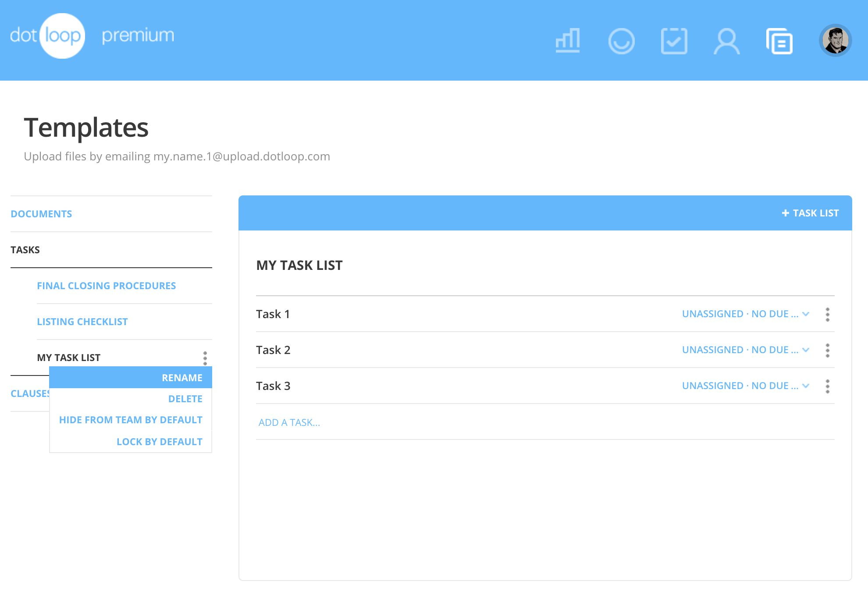Select Rename from the context menu

click(182, 377)
